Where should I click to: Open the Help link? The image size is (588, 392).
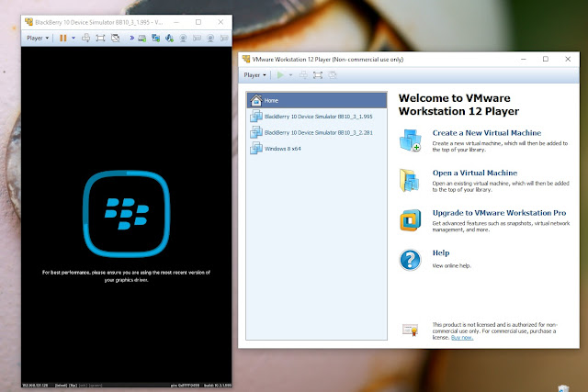click(x=441, y=253)
